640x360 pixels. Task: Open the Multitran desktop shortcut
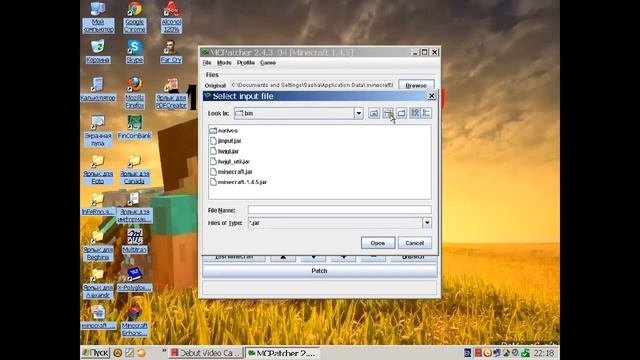pyautogui.click(x=135, y=241)
